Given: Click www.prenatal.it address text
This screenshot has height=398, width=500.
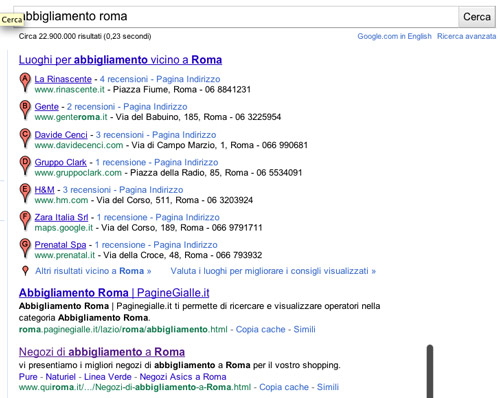Looking at the screenshot, I should coord(65,255).
